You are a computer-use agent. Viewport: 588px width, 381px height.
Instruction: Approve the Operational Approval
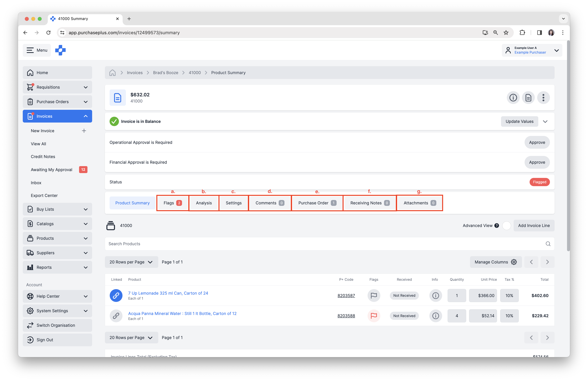point(537,142)
